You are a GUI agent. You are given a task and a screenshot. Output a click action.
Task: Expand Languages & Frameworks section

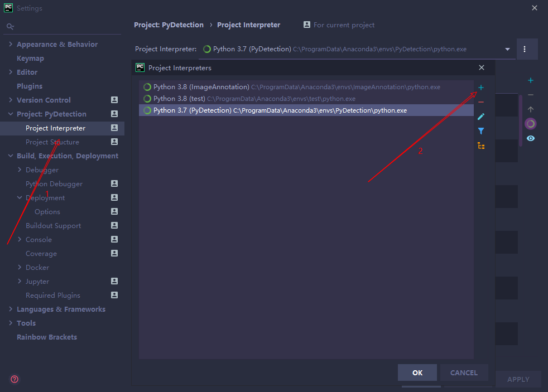11,309
